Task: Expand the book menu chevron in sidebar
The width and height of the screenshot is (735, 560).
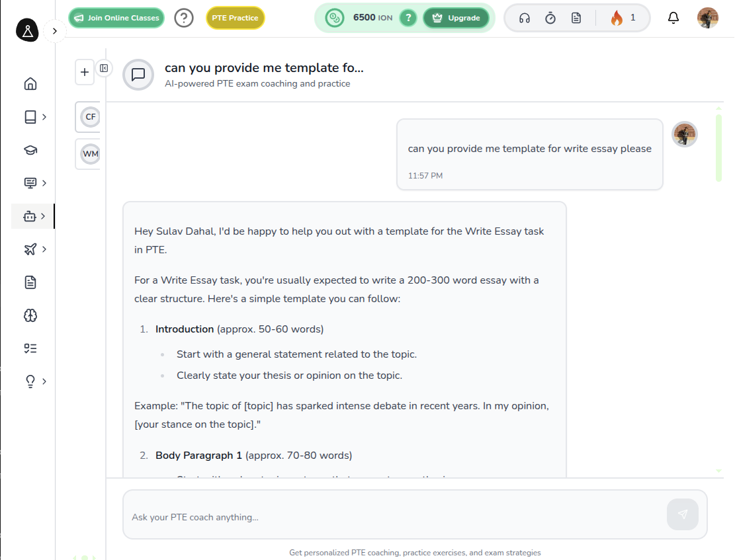Action: [44, 117]
